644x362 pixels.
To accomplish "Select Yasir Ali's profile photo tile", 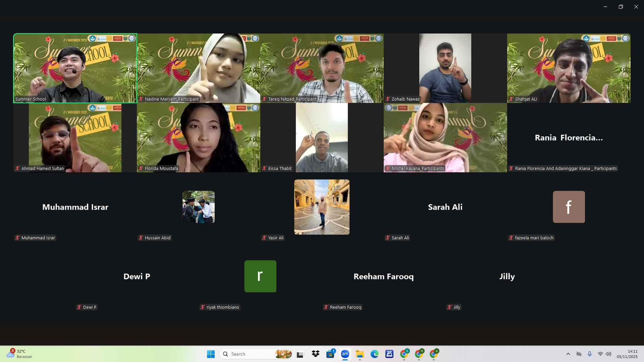I will (x=322, y=207).
